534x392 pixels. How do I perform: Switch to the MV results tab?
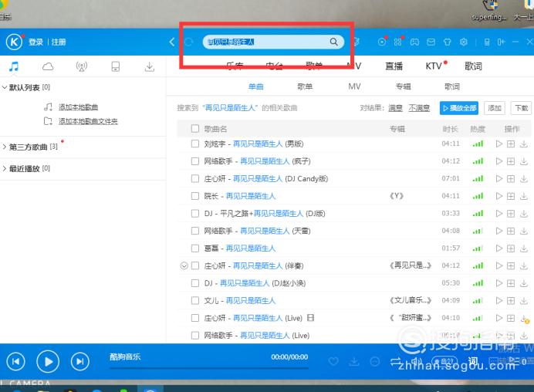click(354, 86)
